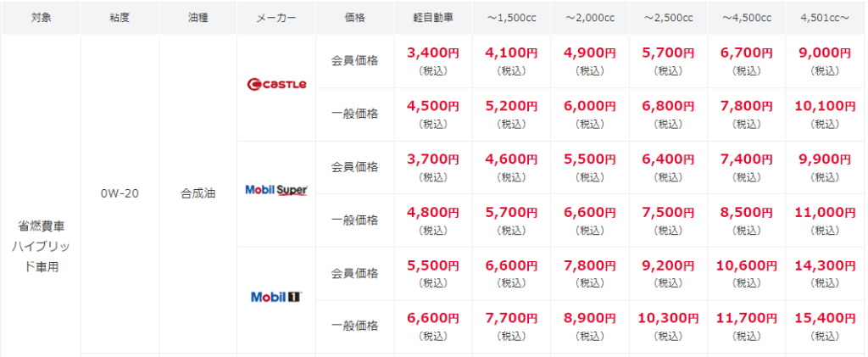Select the メーカー column header

(276, 18)
